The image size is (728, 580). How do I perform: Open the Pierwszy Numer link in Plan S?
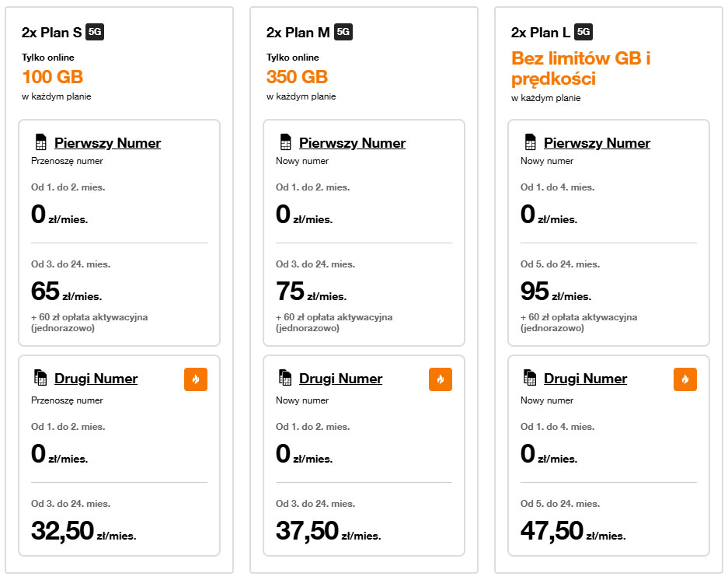[107, 143]
